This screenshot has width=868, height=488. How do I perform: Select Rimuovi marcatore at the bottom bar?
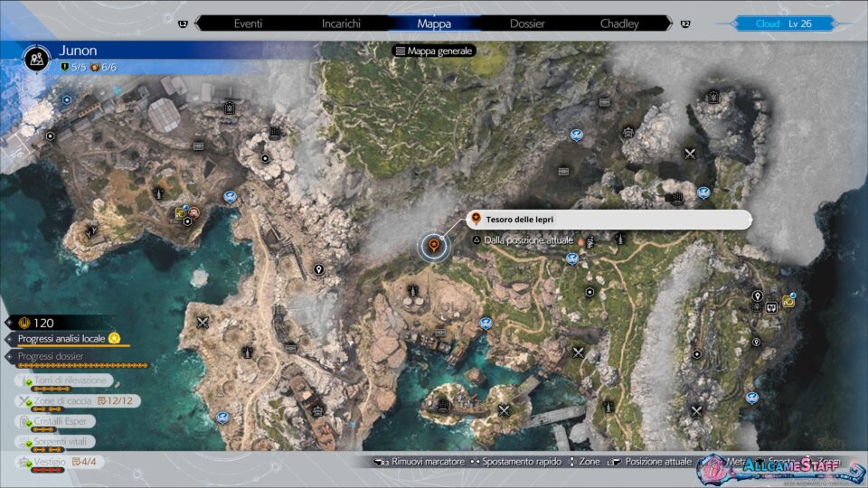428,462
